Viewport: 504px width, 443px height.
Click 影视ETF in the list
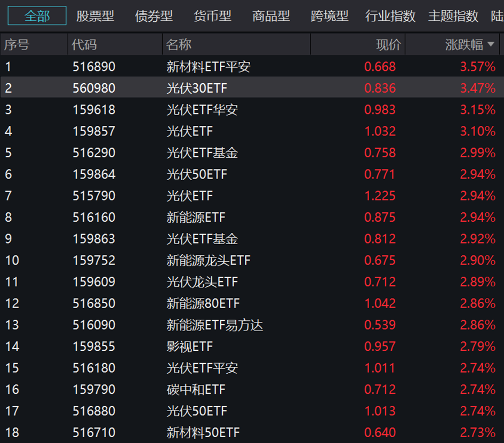pos(190,347)
